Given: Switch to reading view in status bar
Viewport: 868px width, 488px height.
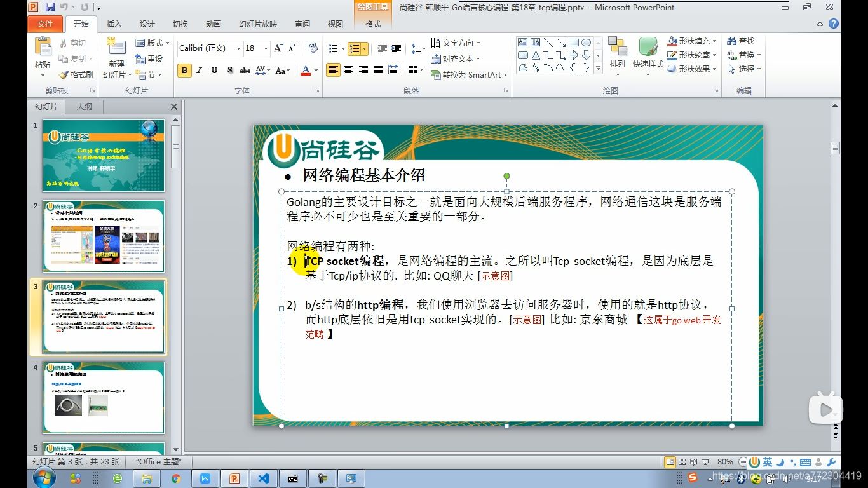Looking at the screenshot, I should pos(694,462).
